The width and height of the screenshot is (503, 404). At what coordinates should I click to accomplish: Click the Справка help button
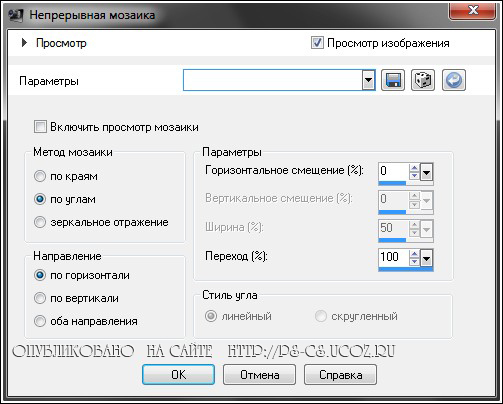click(x=340, y=375)
